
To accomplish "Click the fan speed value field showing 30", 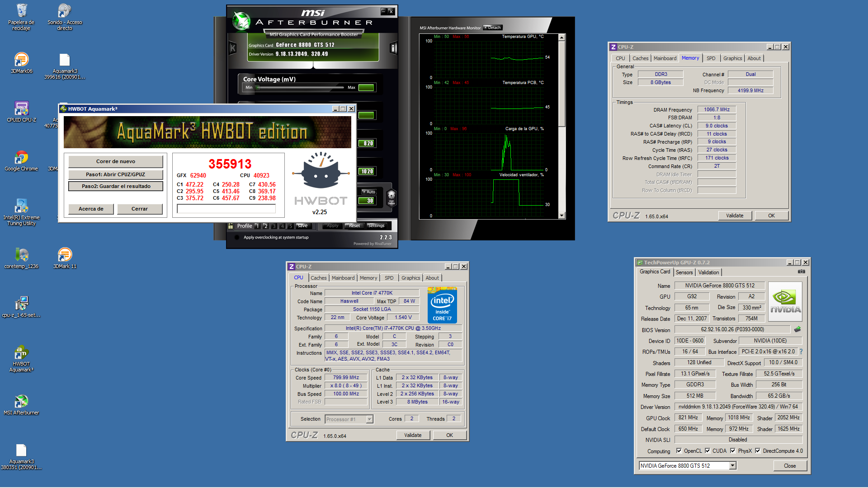I will pos(367,201).
